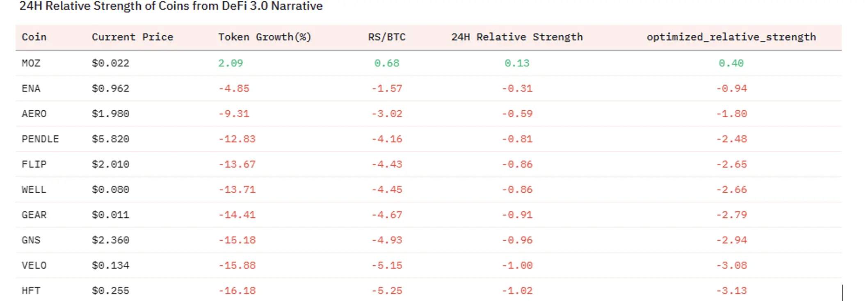This screenshot has width=868, height=301.
Task: Select the AERO coin cell
Action: point(34,114)
